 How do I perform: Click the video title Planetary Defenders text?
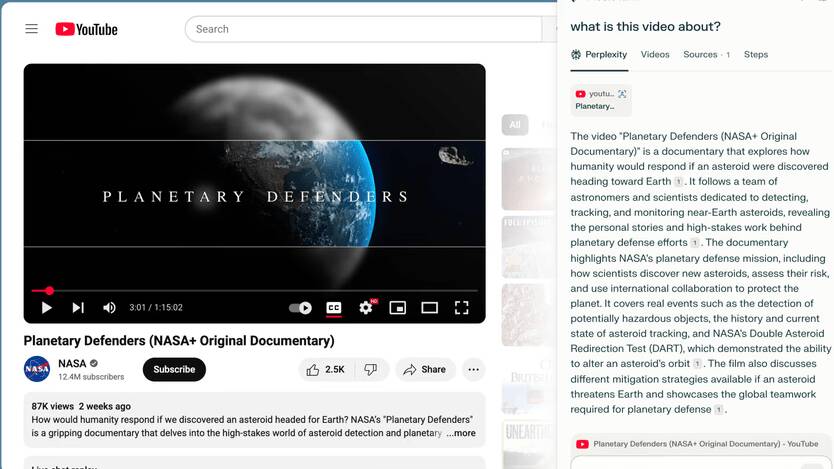tap(179, 341)
